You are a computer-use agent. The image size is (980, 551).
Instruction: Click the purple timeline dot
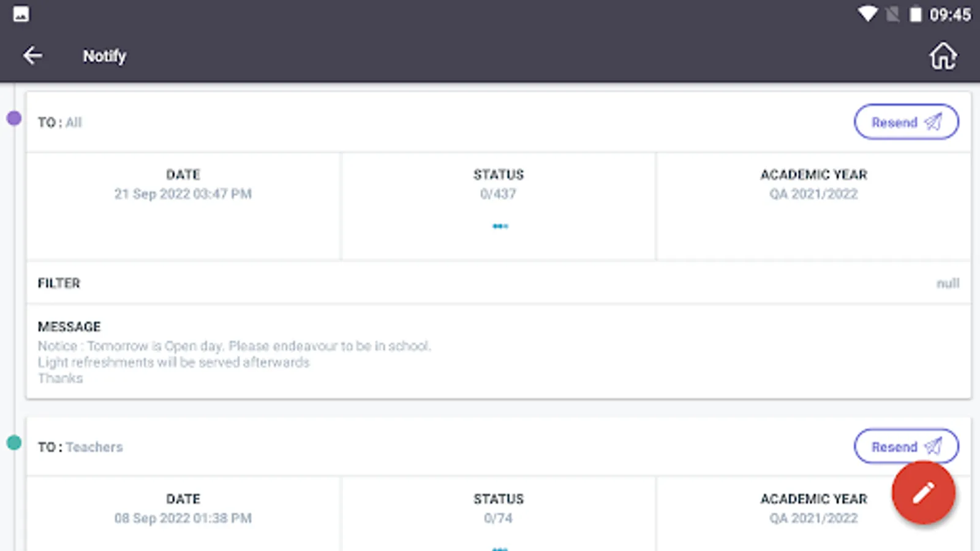(x=14, y=118)
